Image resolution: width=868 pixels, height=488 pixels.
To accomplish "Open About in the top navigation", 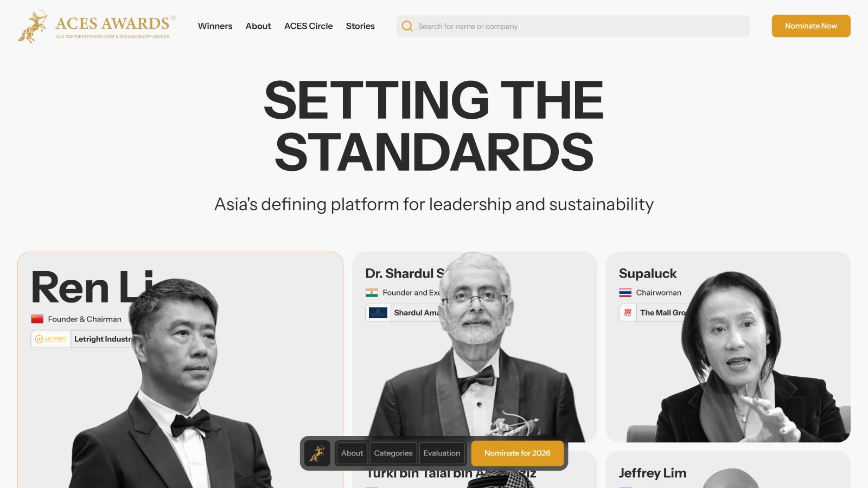I will (258, 26).
